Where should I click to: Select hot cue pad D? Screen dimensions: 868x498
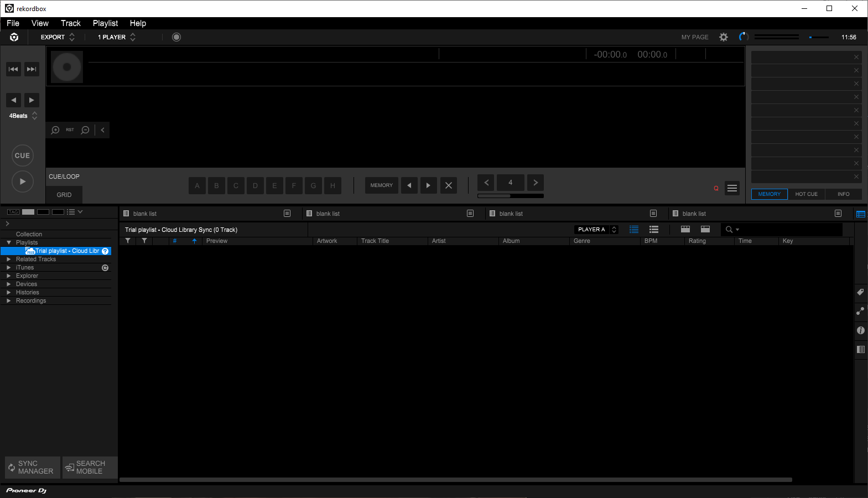[x=255, y=185]
